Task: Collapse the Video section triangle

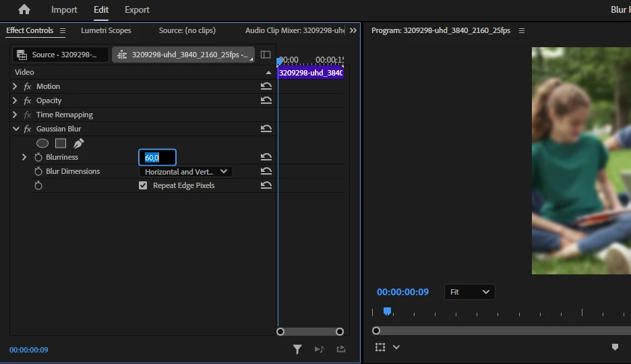Action: pos(268,72)
